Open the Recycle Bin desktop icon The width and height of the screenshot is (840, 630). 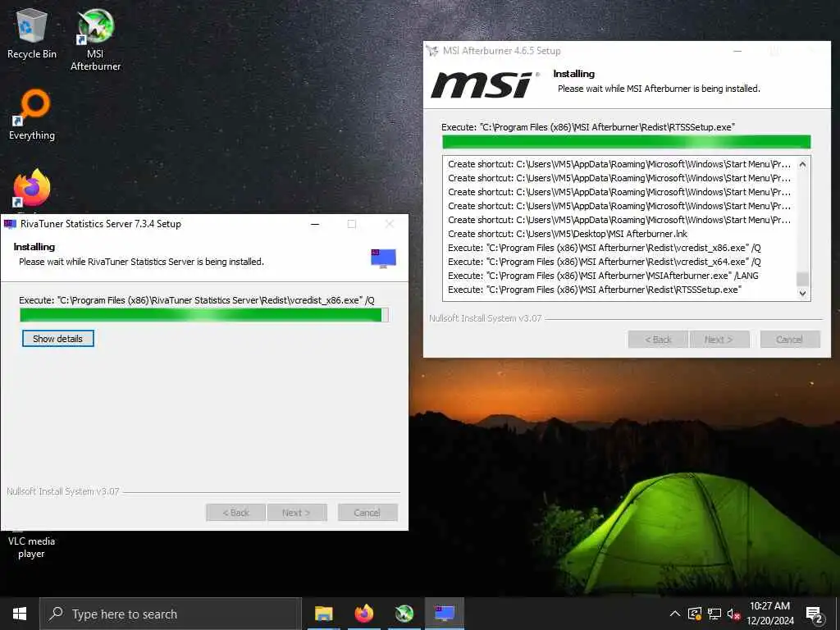32,34
